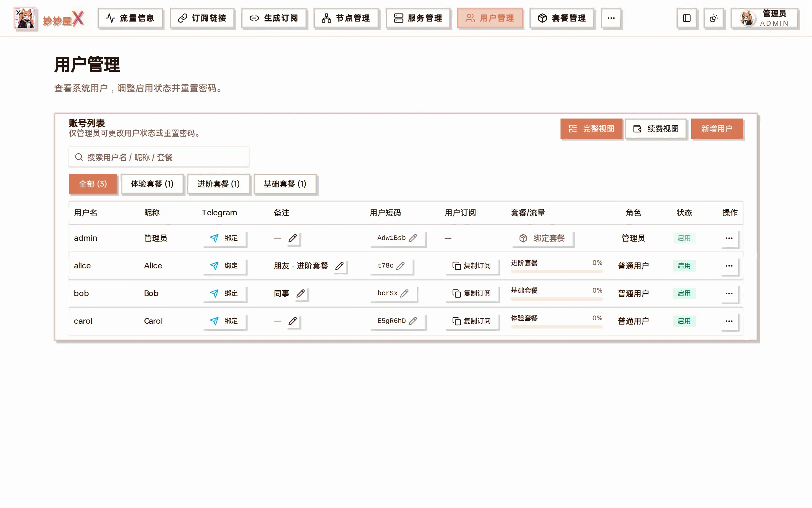This screenshot has height=508, width=812.
Task: Click 新增用户 button
Action: click(717, 129)
